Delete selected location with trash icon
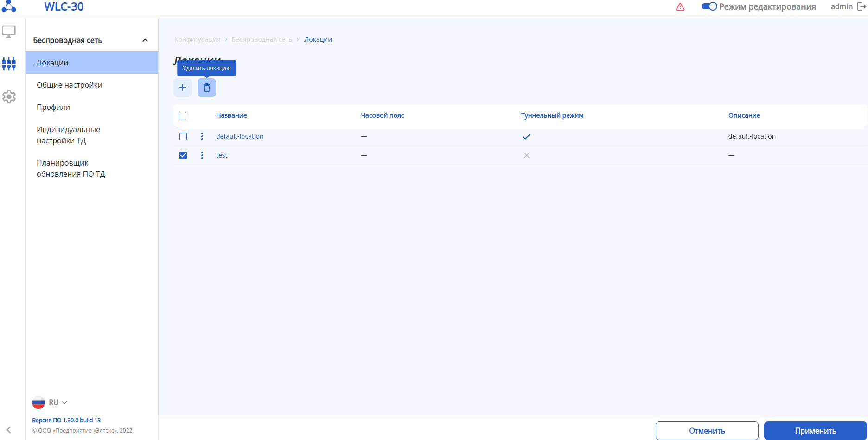This screenshot has width=868, height=440. click(207, 88)
